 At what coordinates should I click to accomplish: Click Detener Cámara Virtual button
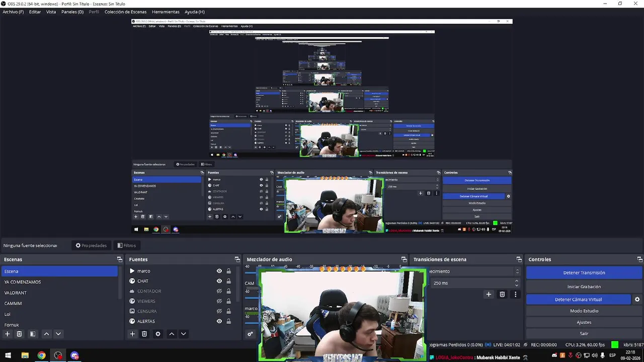tap(579, 300)
